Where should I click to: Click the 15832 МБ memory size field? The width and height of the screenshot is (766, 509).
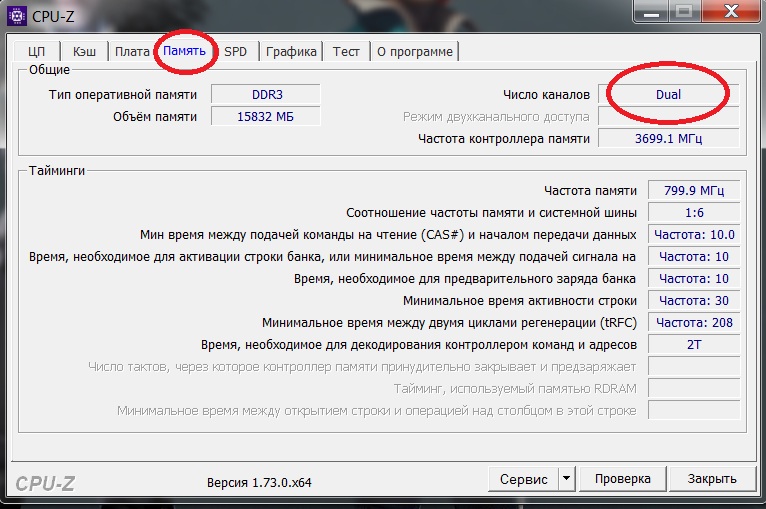pyautogui.click(x=266, y=116)
